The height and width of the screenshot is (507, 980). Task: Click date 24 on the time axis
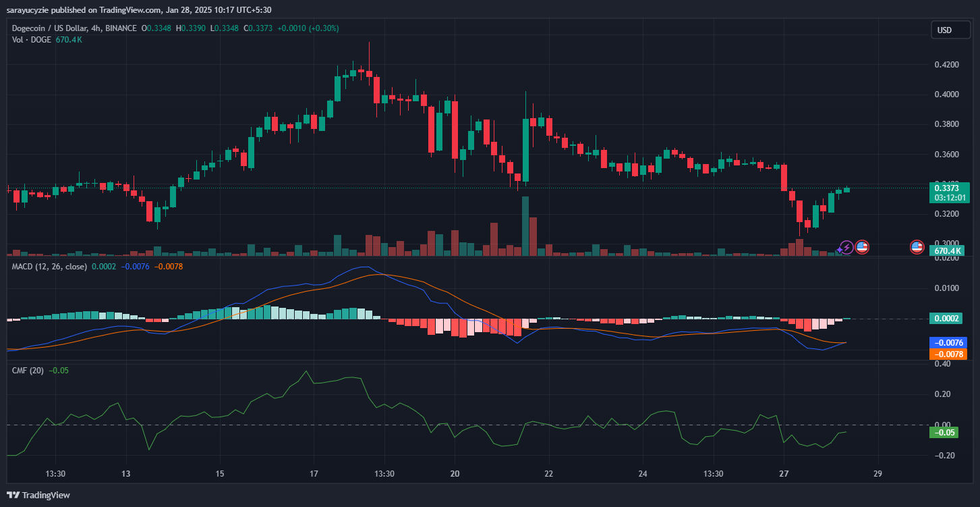point(642,474)
